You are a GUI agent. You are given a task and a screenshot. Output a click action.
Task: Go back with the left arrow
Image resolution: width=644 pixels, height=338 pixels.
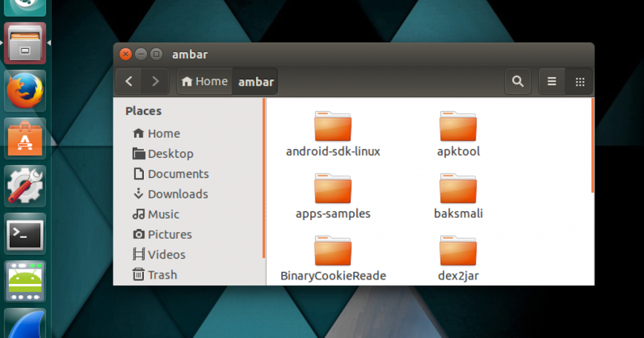click(x=129, y=81)
